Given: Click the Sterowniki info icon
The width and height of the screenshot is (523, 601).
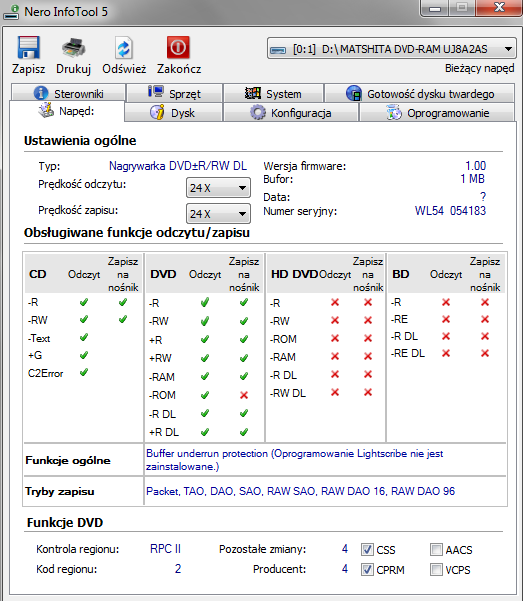Looking at the screenshot, I should pos(41,93).
